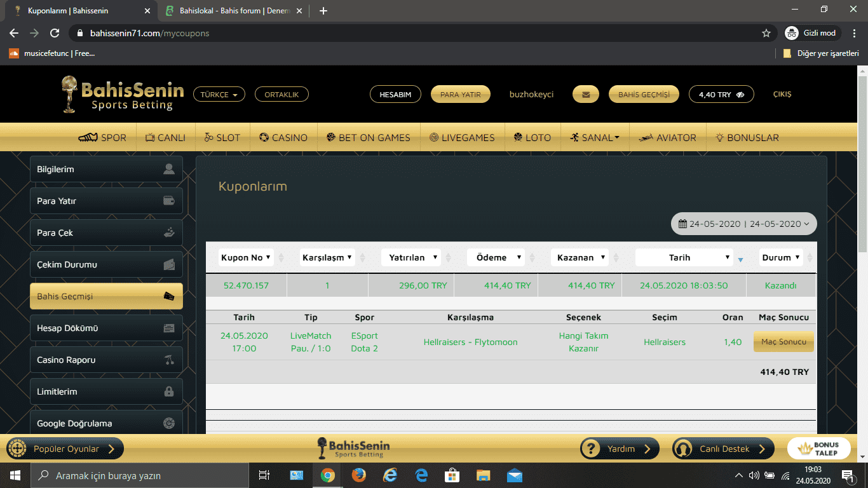Open Firefox from the taskbar
Screen dimensions: 868x488
point(358,475)
